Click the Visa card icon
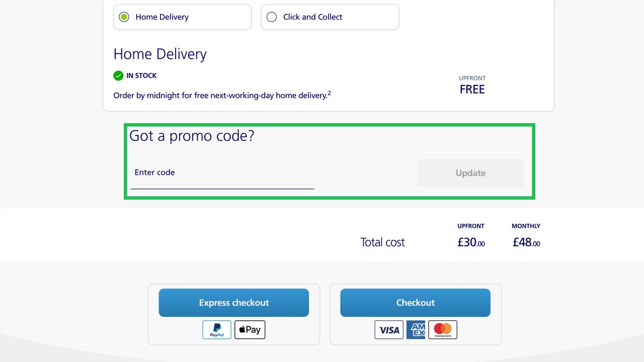This screenshot has height=362, width=644. [x=389, y=330]
